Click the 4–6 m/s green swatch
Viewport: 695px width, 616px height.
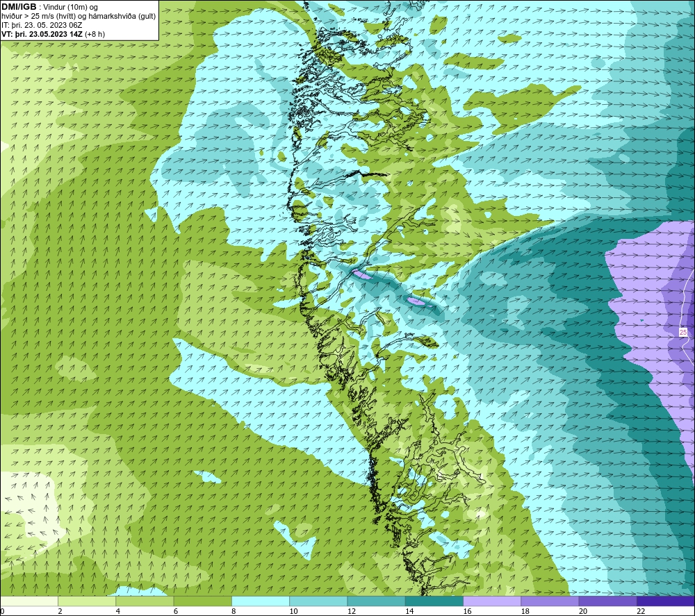click(145, 601)
